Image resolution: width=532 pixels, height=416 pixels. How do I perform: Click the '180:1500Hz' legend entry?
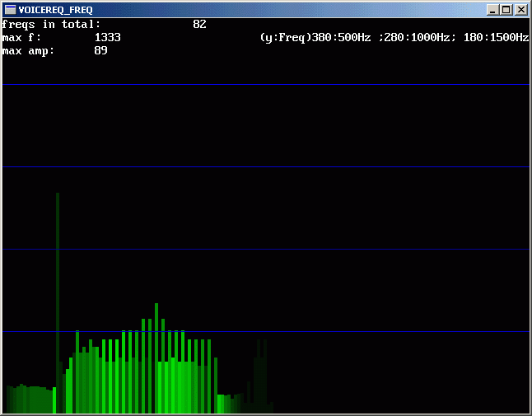click(494, 38)
